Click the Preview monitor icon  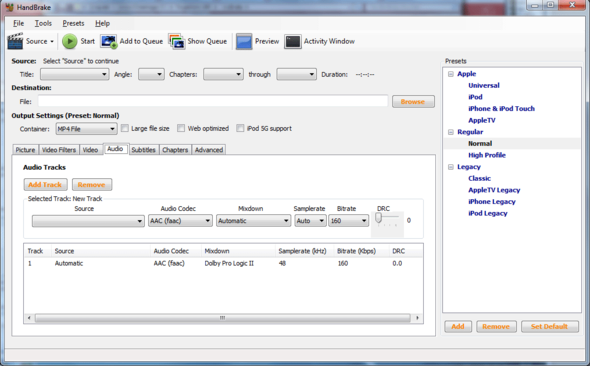click(x=244, y=41)
